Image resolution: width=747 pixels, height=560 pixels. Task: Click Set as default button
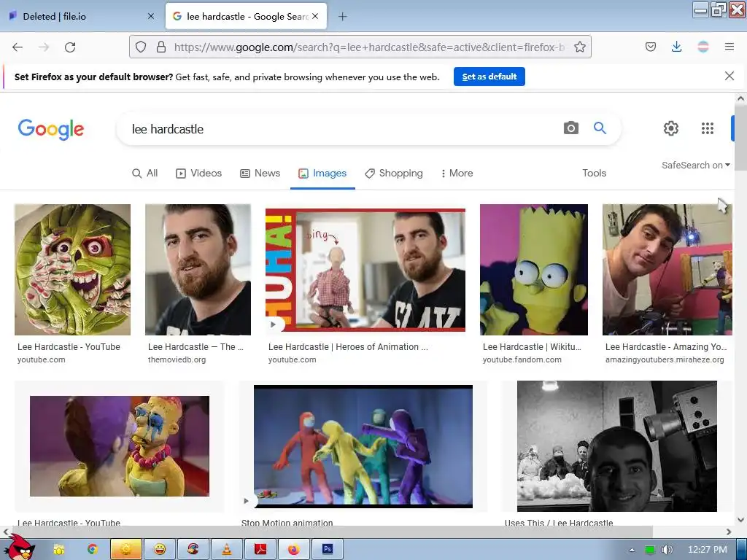point(489,77)
